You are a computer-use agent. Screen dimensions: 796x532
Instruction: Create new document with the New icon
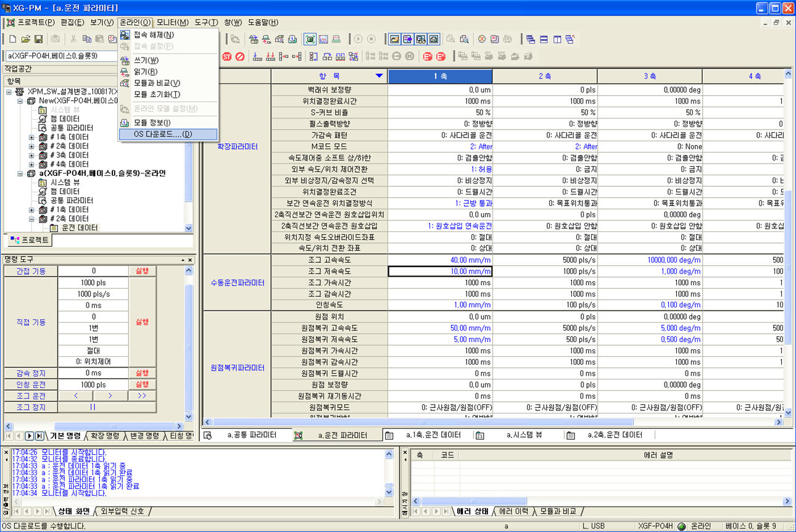[x=12, y=38]
